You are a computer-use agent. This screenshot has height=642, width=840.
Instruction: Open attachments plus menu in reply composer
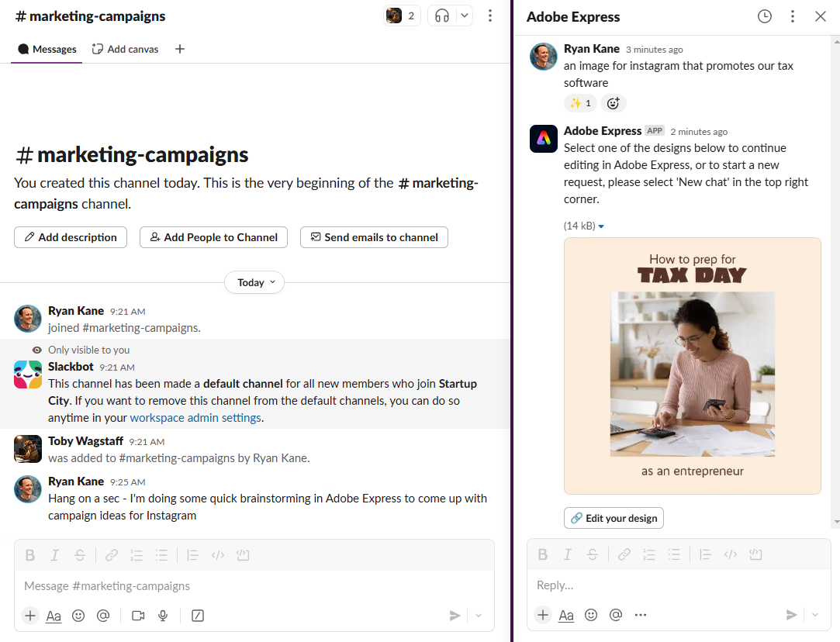[x=543, y=615]
